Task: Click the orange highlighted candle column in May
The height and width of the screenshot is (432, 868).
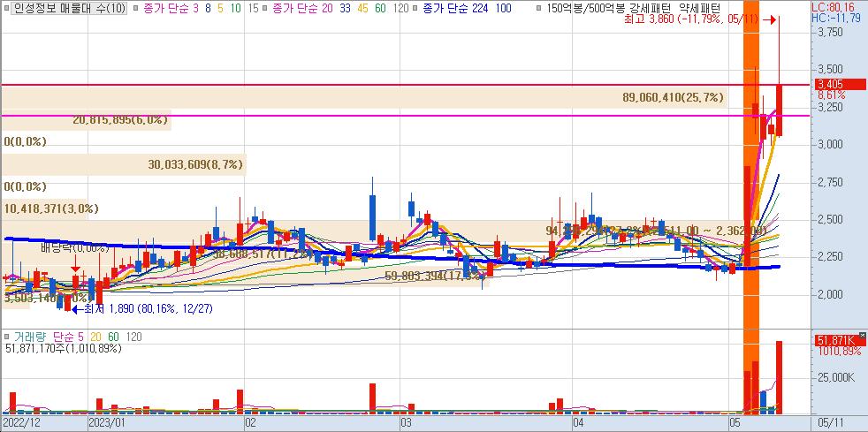Action: click(x=751, y=207)
